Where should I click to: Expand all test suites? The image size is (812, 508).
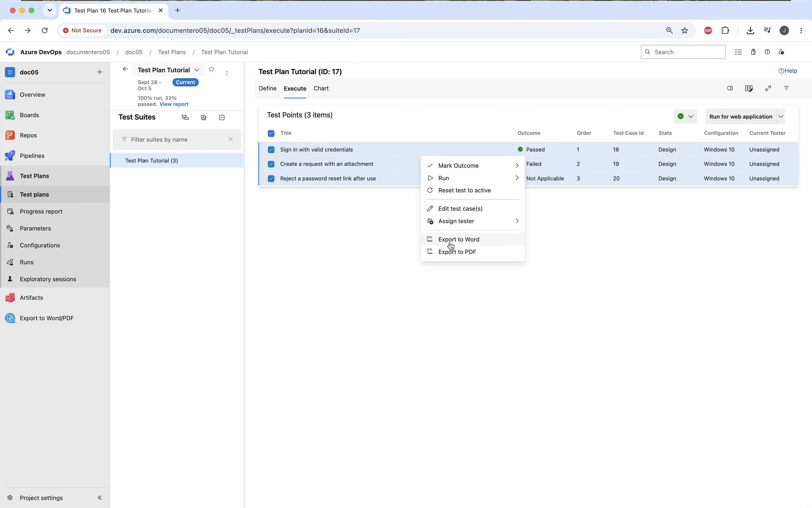coord(204,118)
